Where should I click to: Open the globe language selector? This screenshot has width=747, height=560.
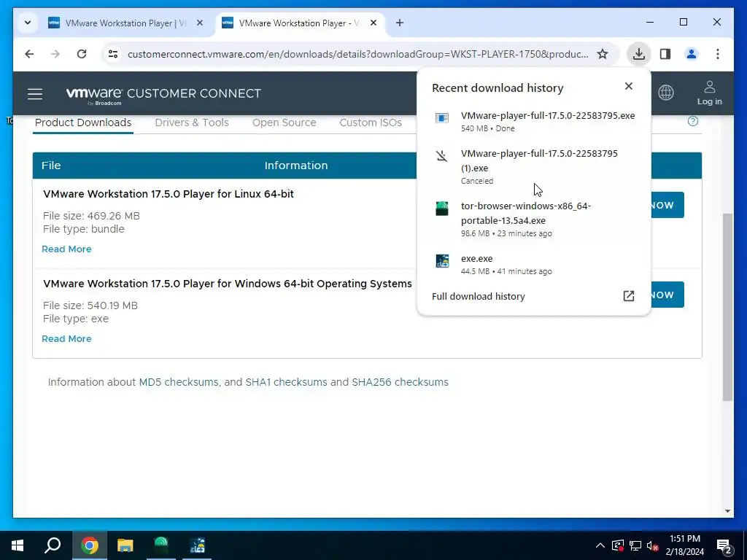(x=665, y=93)
